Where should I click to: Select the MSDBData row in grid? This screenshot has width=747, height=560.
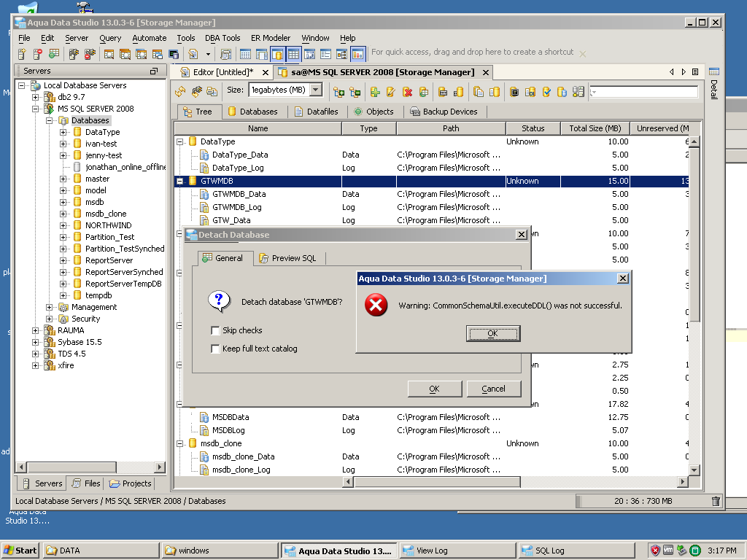coord(231,417)
